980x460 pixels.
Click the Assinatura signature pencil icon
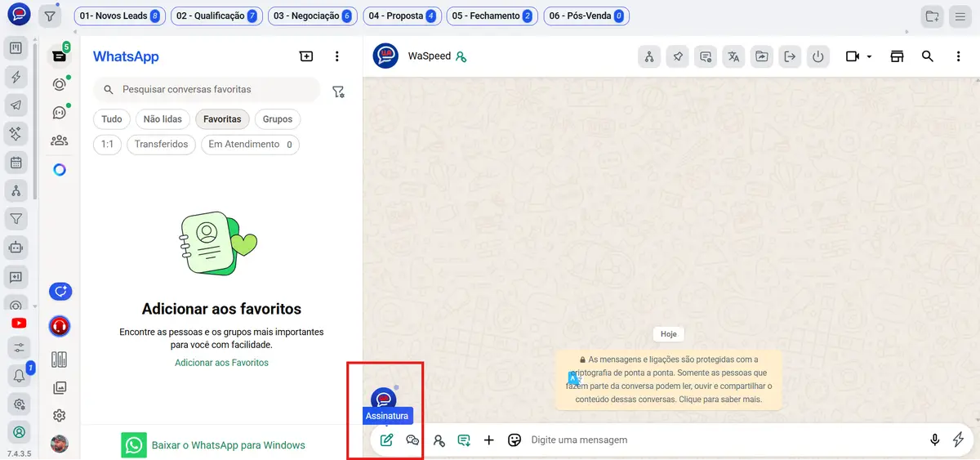(x=387, y=440)
